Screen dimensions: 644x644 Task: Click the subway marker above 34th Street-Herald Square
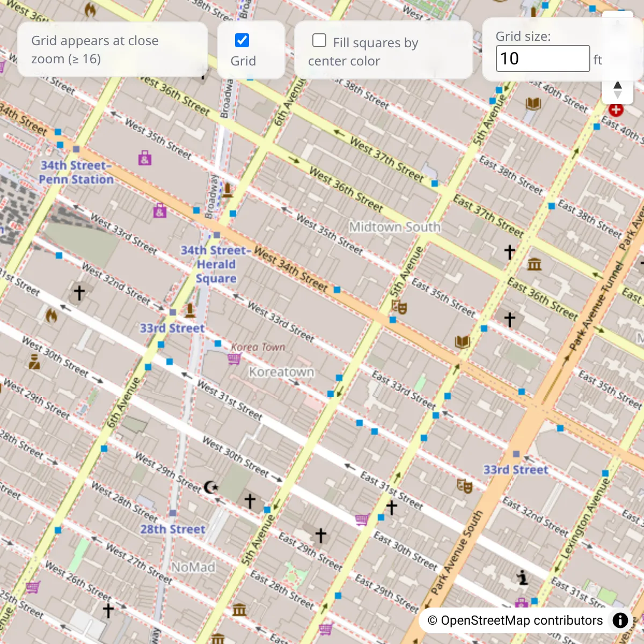tap(217, 235)
